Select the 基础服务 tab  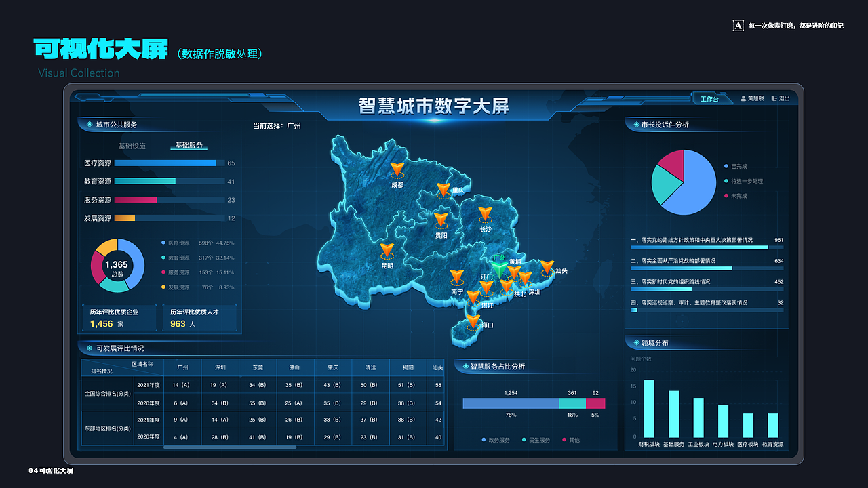(x=189, y=146)
